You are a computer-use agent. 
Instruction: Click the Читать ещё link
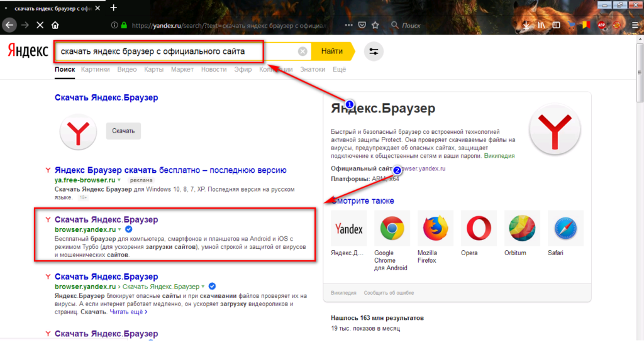pos(128,312)
